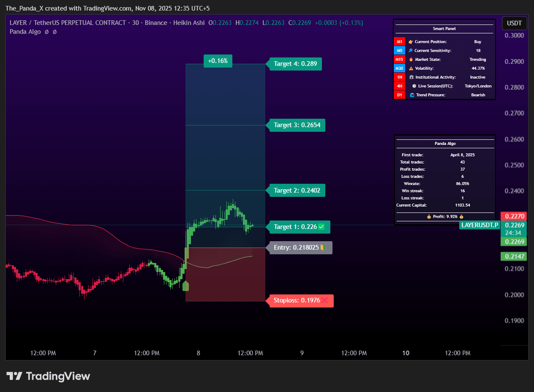The image size is (534, 392).
Task: Click the LAYER / TetherUS PERPETUAL CONTRACT title
Action: coord(68,23)
